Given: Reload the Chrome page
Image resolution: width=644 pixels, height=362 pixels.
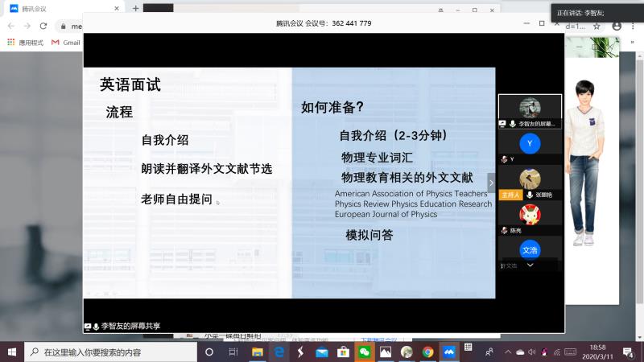Looking at the screenshot, I should [x=44, y=26].
